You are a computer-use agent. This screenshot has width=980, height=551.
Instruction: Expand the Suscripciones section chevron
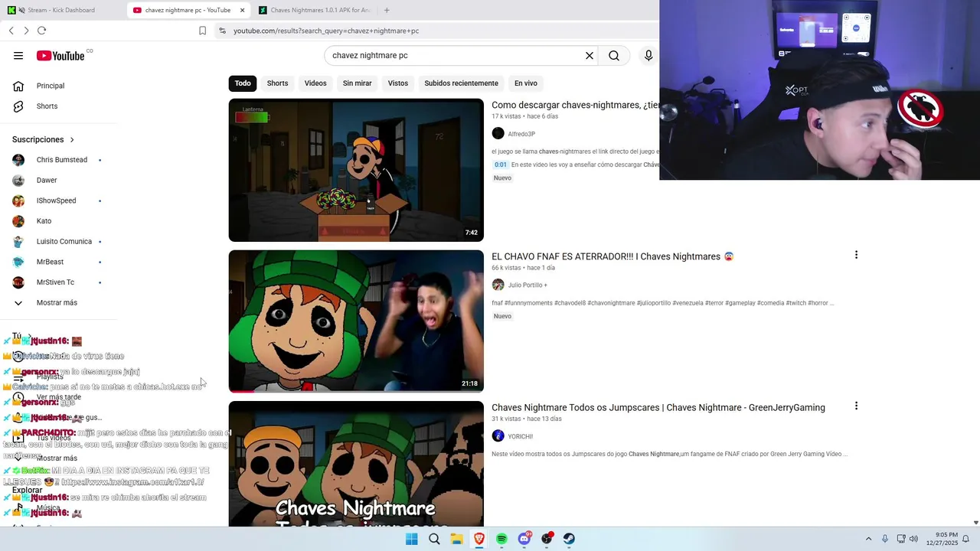[72, 140]
